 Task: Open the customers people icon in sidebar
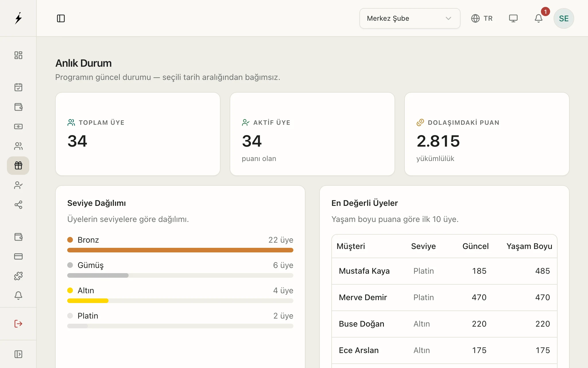[x=18, y=146]
